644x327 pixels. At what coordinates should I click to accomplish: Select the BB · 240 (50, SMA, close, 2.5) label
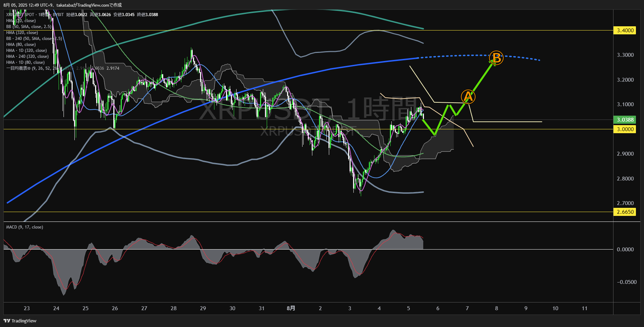click(34, 39)
